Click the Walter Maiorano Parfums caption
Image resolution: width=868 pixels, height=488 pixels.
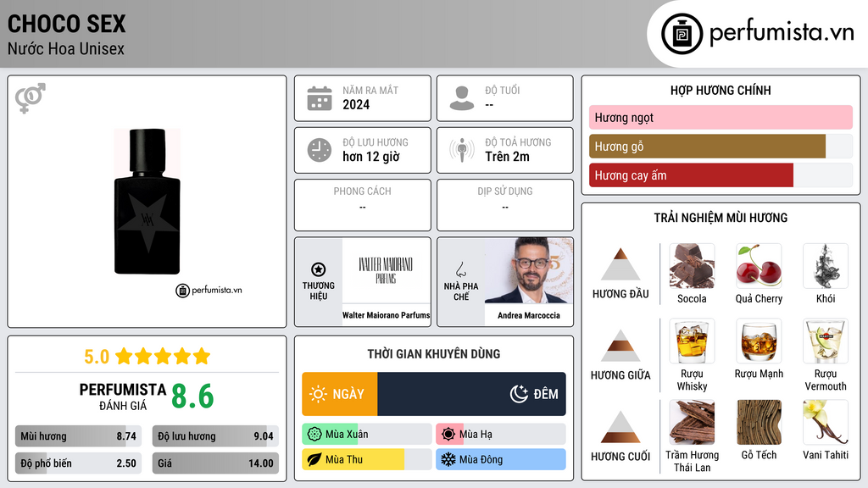[x=386, y=315]
